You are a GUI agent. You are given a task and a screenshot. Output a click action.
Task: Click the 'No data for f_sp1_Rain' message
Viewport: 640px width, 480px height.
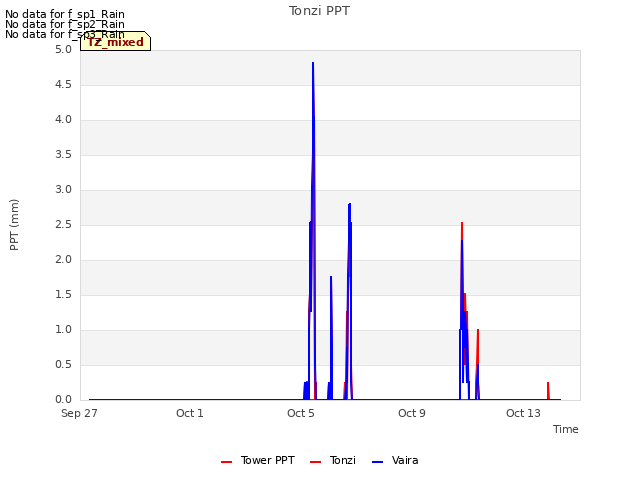[65, 14]
